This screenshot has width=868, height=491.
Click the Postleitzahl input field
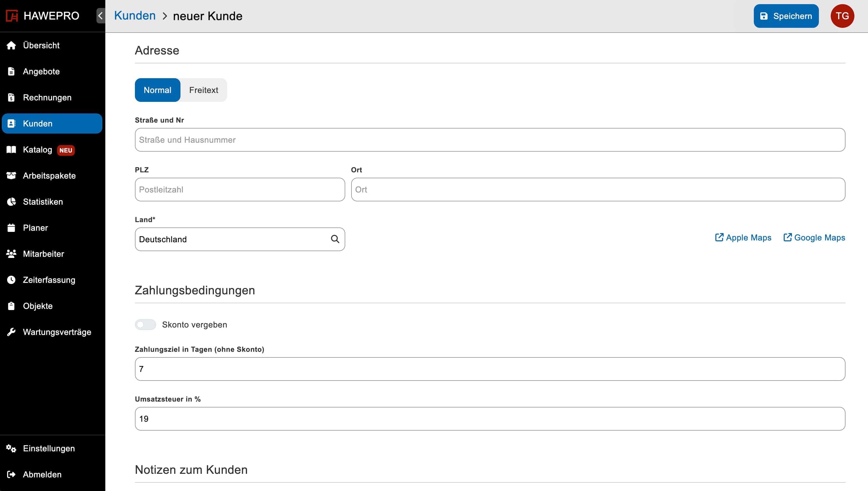tap(240, 190)
